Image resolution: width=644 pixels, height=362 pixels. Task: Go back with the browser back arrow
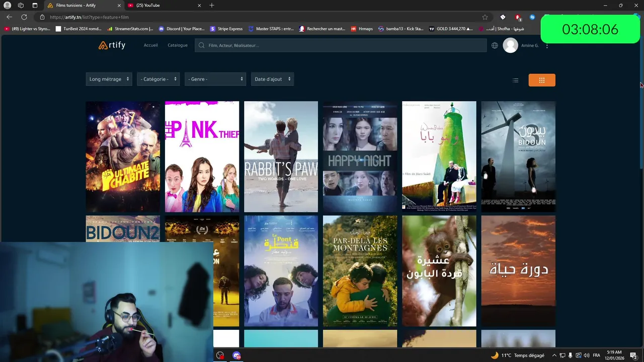point(9,17)
